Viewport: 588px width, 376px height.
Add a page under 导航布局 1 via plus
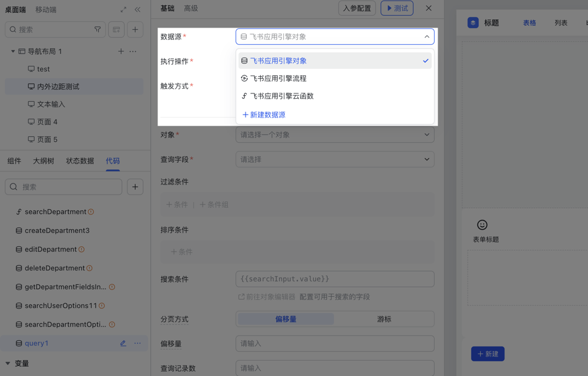click(x=121, y=51)
